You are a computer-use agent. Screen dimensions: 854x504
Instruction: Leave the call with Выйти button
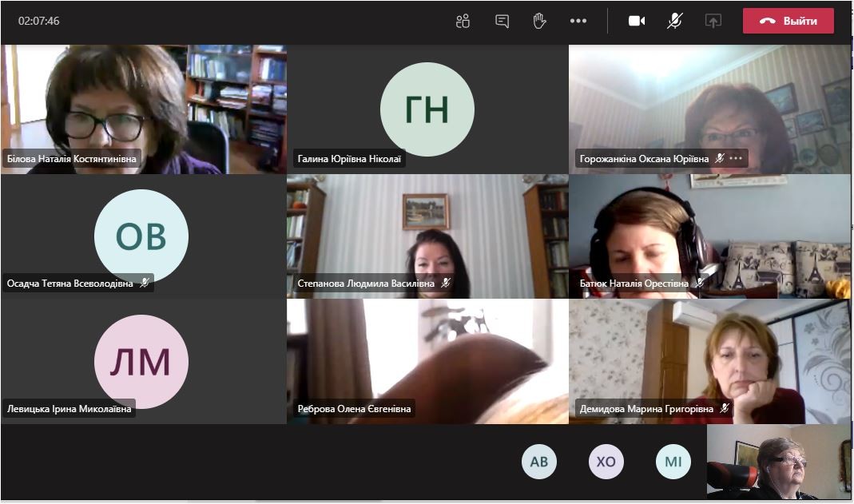coord(788,22)
